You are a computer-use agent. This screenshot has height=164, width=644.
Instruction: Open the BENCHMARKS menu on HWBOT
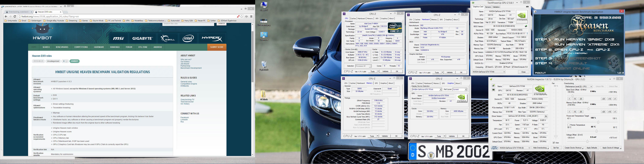(62, 47)
